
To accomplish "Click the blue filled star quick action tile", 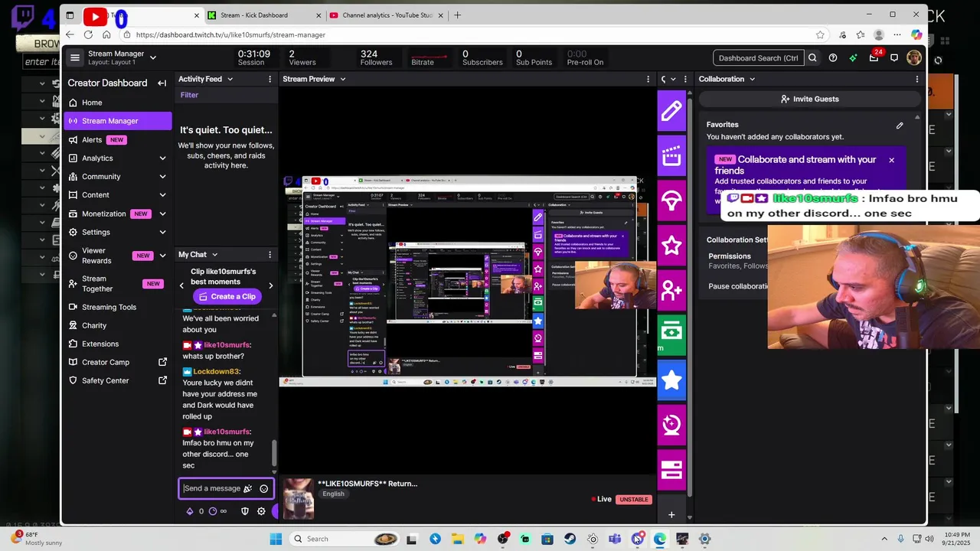I will click(x=671, y=380).
